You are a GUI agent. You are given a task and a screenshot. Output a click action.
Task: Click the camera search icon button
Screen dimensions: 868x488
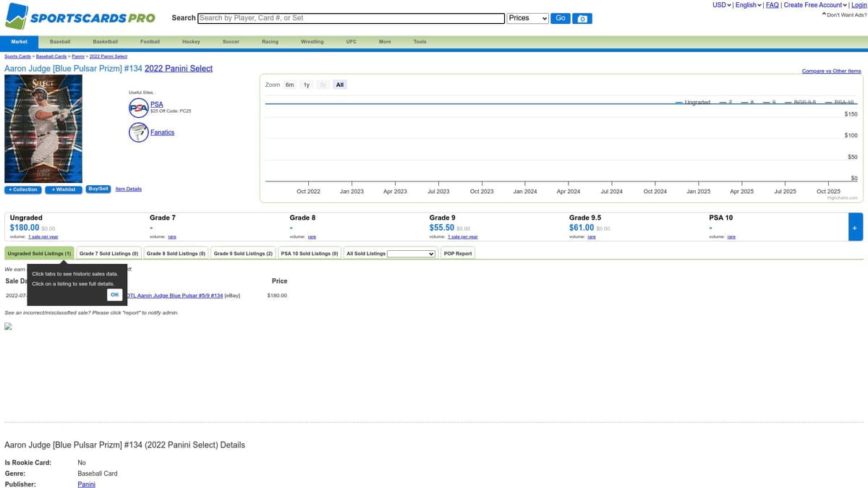click(583, 18)
